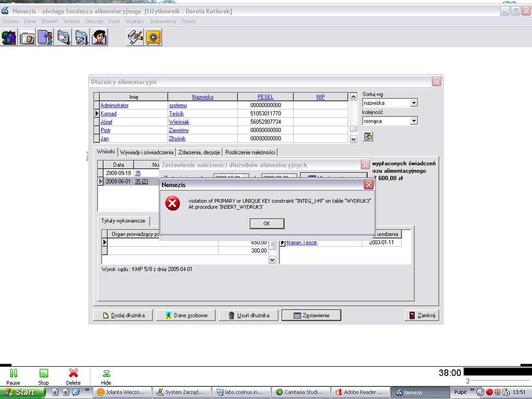Screen dimensions: 532x399
Task: Click the Windows Start button
Action: tap(22, 392)
